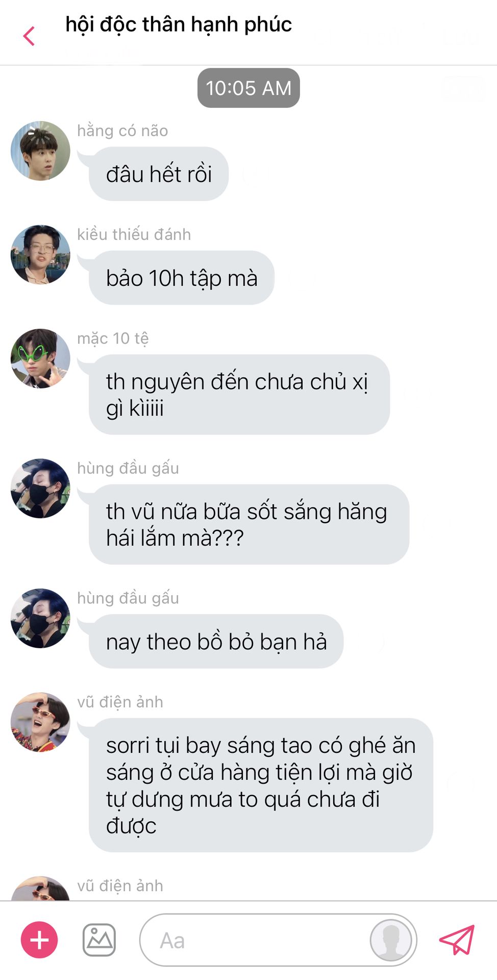Image resolution: width=497 pixels, height=980 pixels.
Task: Tap first hùng đầu gấu avatar
Action: [x=40, y=488]
